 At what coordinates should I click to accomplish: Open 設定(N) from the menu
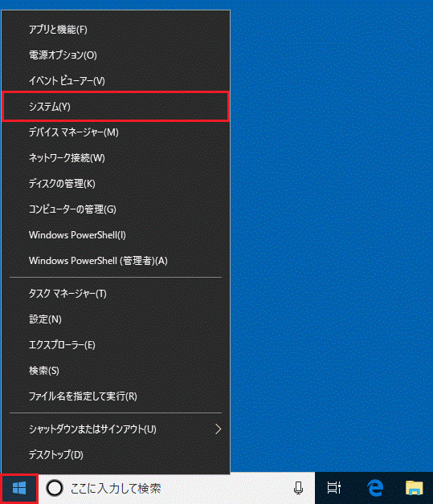point(116,319)
